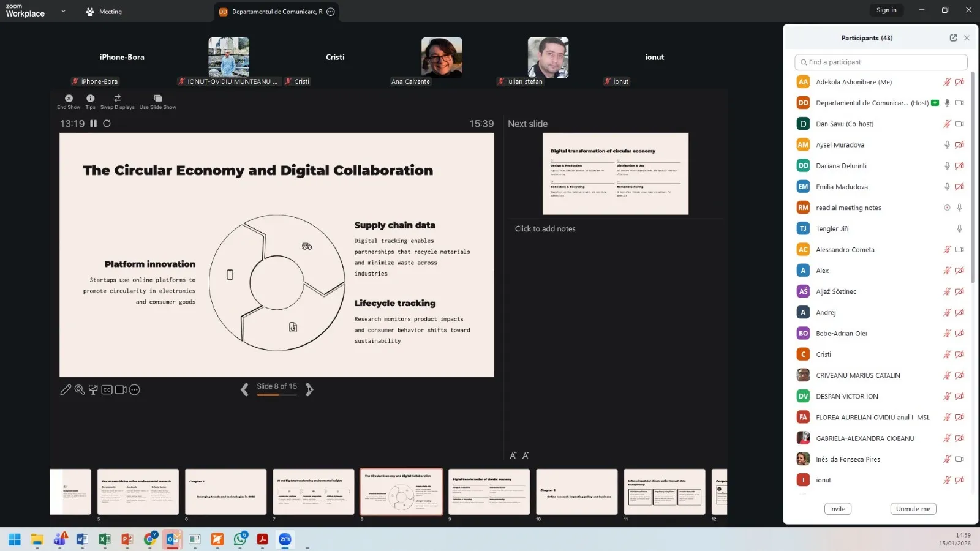Screen dimensions: 980x551
Task: Click the magnifier zoom tool below slide
Action: (79, 390)
